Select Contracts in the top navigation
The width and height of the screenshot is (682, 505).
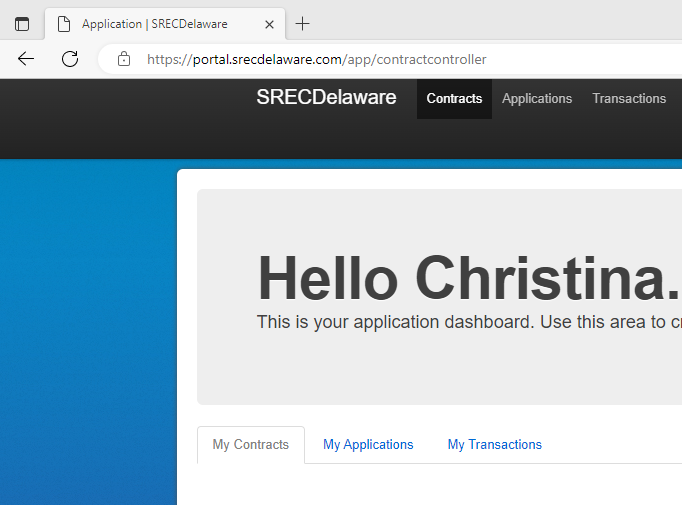click(454, 99)
